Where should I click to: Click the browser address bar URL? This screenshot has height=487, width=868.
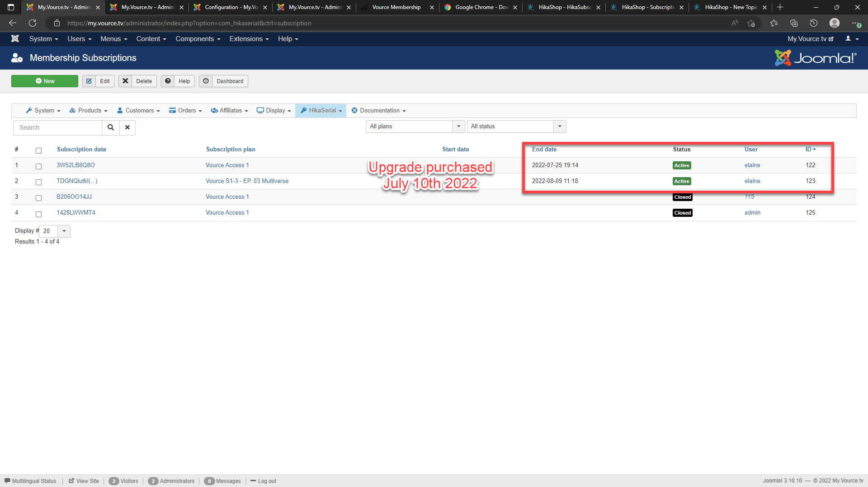[189, 23]
